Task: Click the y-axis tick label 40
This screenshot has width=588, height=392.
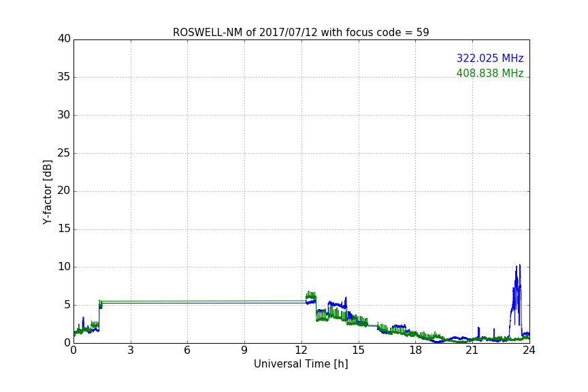Action: [64, 39]
